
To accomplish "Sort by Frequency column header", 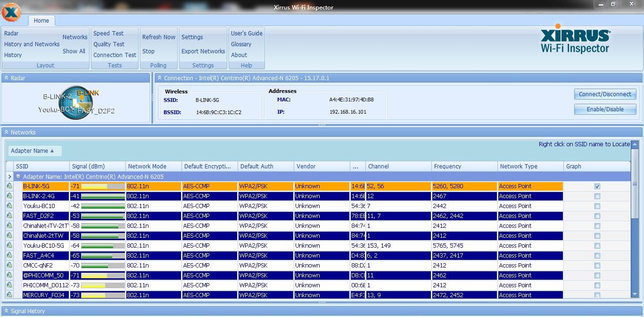I will (464, 167).
